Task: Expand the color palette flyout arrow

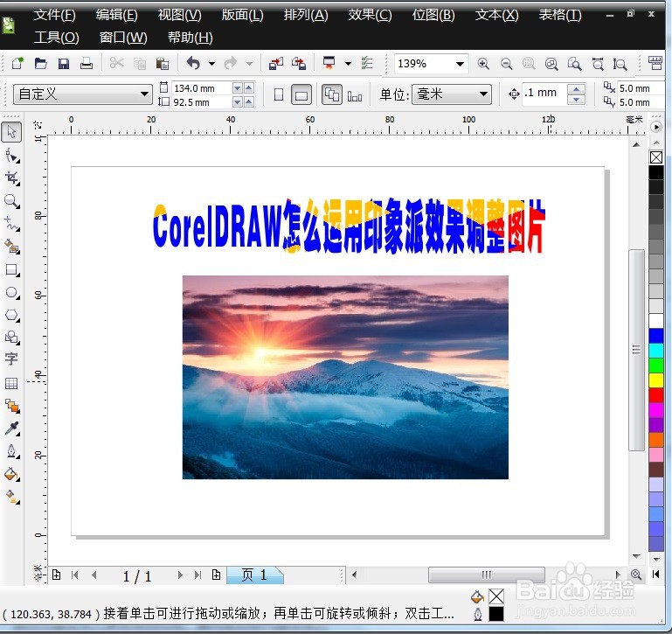Action: (656, 127)
